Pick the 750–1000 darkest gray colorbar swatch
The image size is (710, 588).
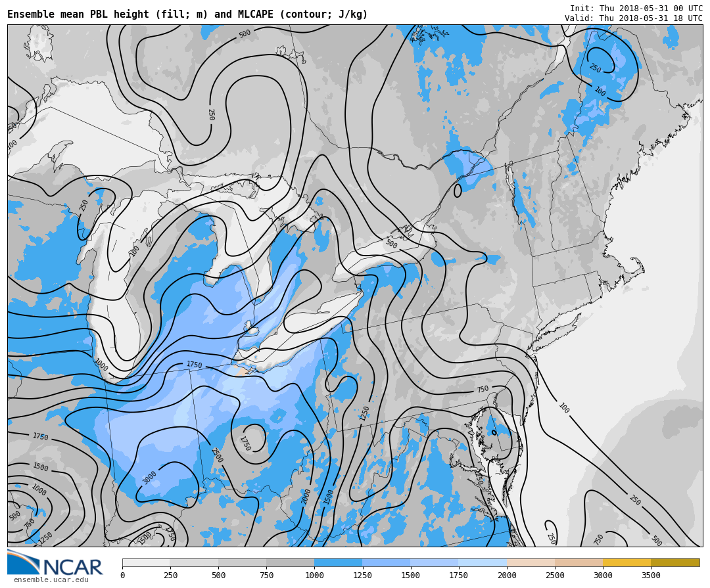pos(291,562)
